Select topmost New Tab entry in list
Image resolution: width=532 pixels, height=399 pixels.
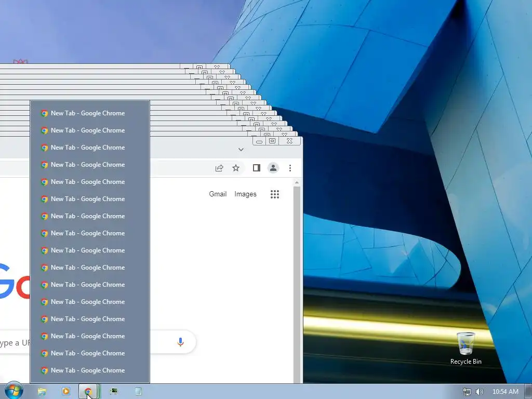pyautogui.click(x=90, y=113)
